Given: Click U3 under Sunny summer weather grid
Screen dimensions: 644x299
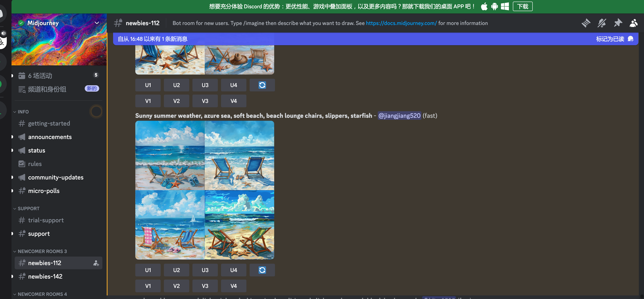Looking at the screenshot, I should click(x=205, y=270).
